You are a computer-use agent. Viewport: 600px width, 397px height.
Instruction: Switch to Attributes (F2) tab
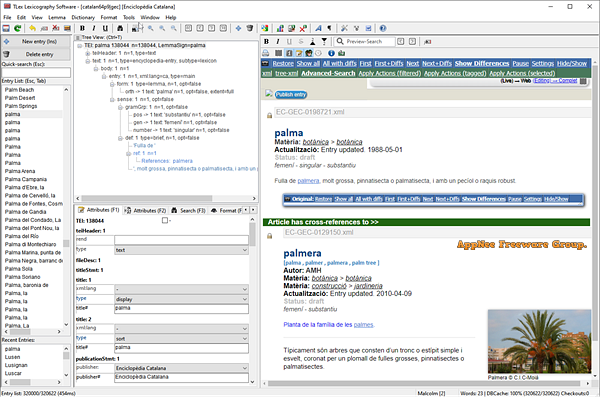point(146,211)
